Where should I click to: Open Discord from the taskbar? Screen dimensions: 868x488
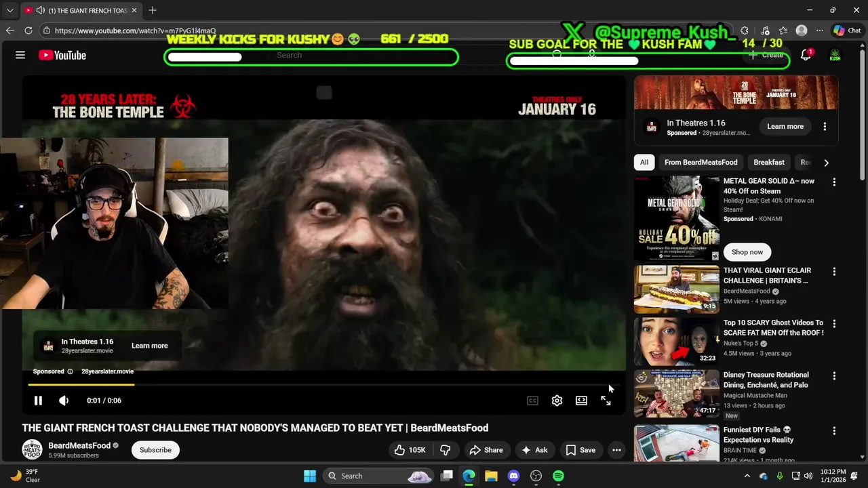[513, 476]
